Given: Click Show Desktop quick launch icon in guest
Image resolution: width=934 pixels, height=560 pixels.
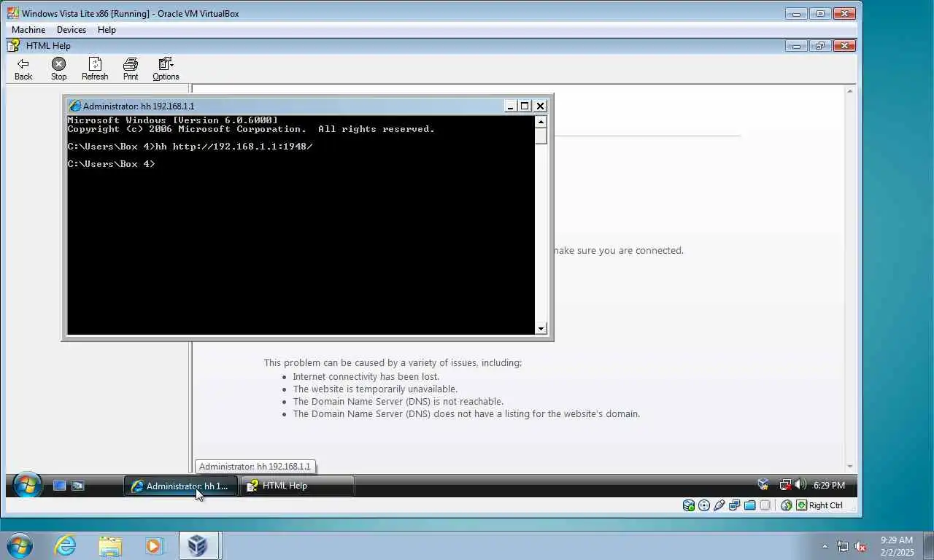Looking at the screenshot, I should (x=60, y=486).
